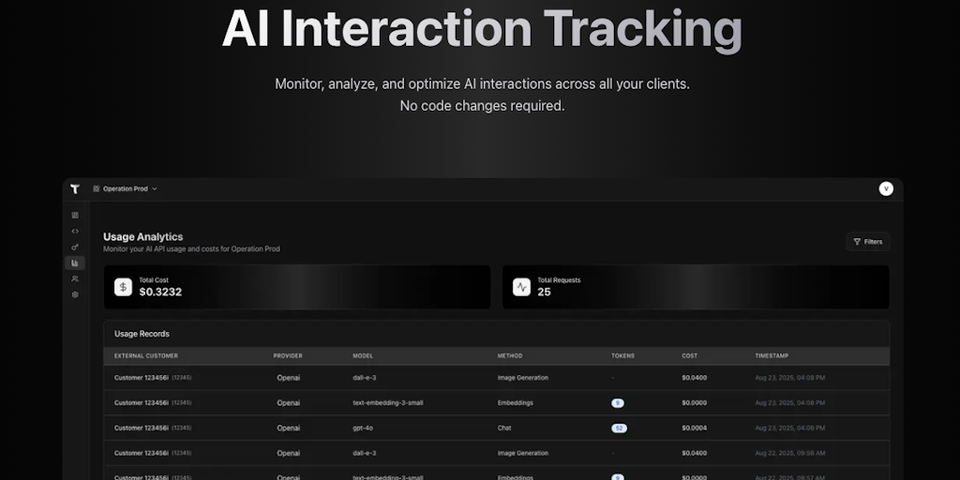The width and height of the screenshot is (960, 480).
Task: Click Embeddings in the 04:08 PM row
Action: (x=515, y=403)
